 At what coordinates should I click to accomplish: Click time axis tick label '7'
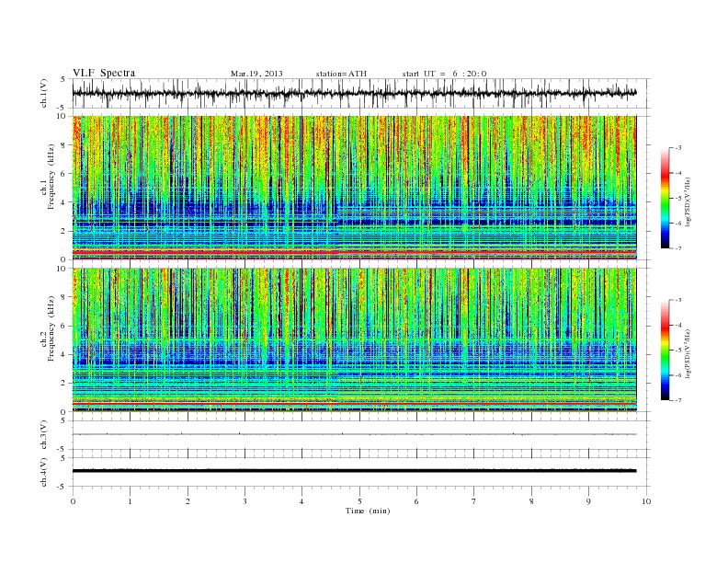tap(474, 501)
